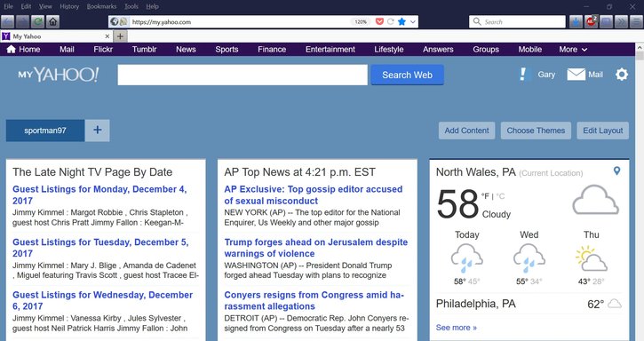The image size is (644, 341).
Task: Open Guest Listings for Tuesday, December 5
Action: (x=100, y=248)
